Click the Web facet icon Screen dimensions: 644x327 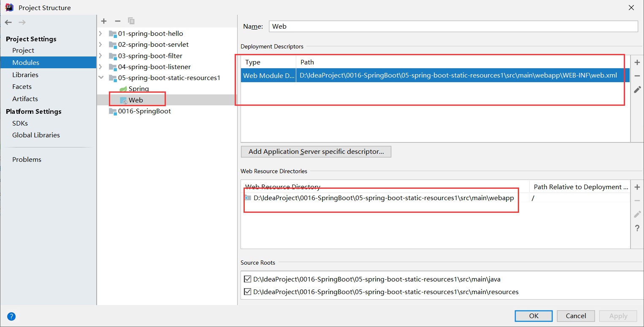[123, 100]
